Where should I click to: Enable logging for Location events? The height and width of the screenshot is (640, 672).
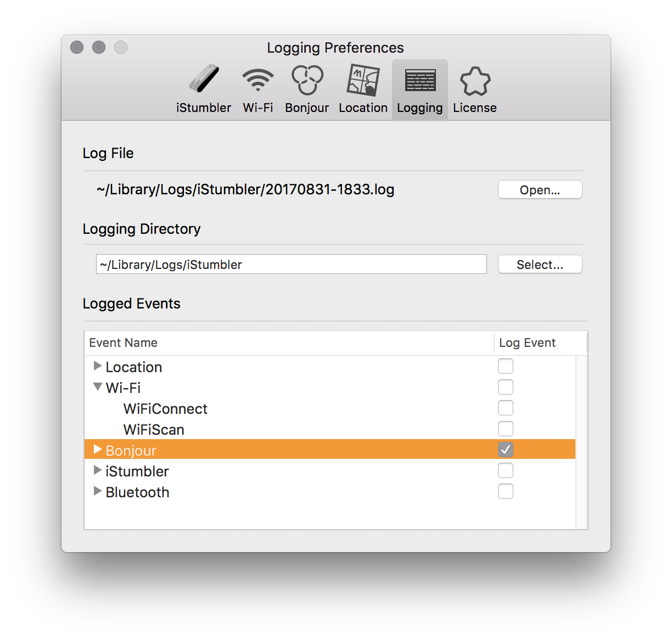tap(506, 366)
